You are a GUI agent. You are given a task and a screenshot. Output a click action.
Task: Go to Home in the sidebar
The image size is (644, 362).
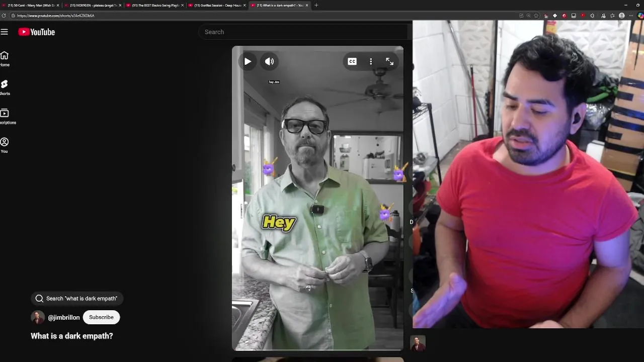tap(5, 58)
